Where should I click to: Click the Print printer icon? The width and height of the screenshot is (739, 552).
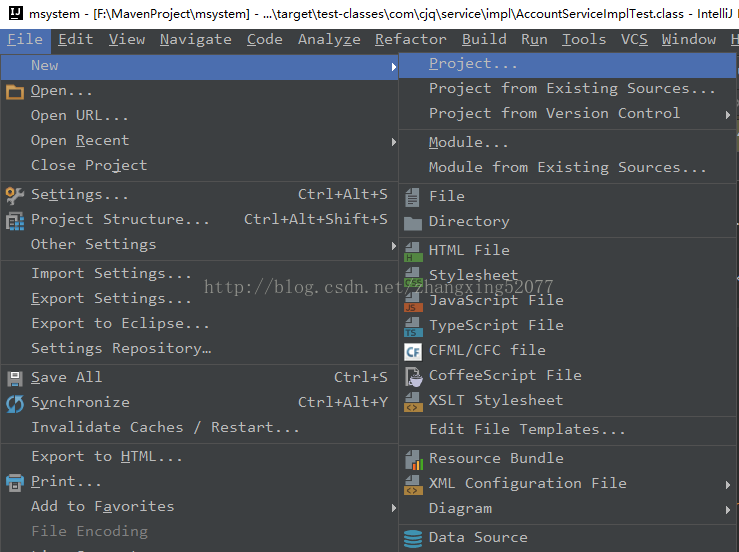pos(15,482)
